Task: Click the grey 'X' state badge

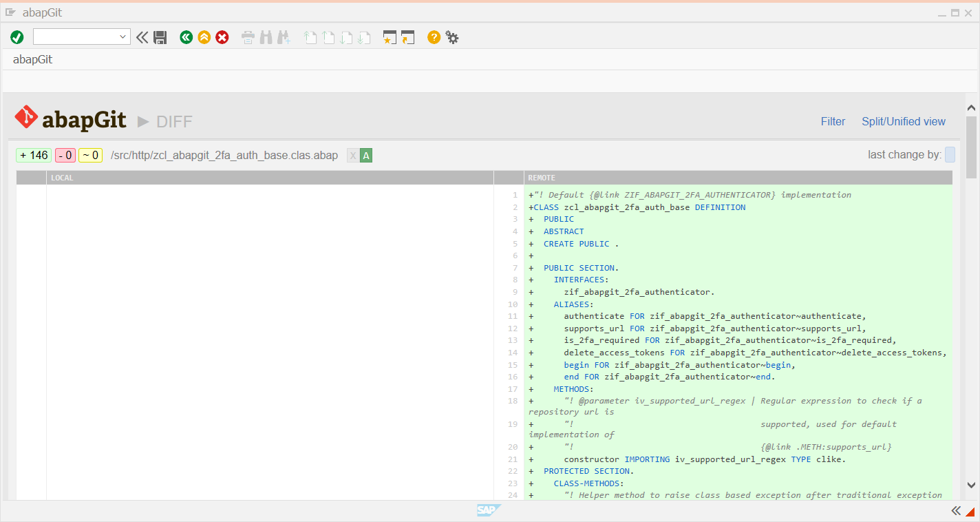Action: pyautogui.click(x=353, y=156)
